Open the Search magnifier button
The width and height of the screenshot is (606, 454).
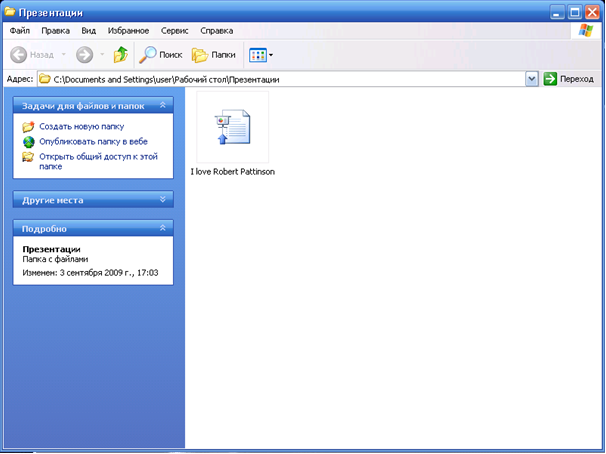161,55
